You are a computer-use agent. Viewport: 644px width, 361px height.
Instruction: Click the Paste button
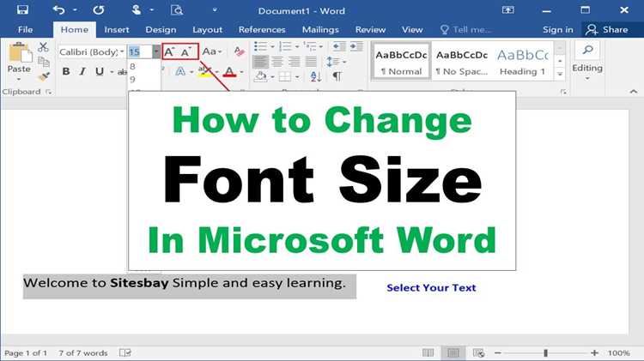point(19,57)
